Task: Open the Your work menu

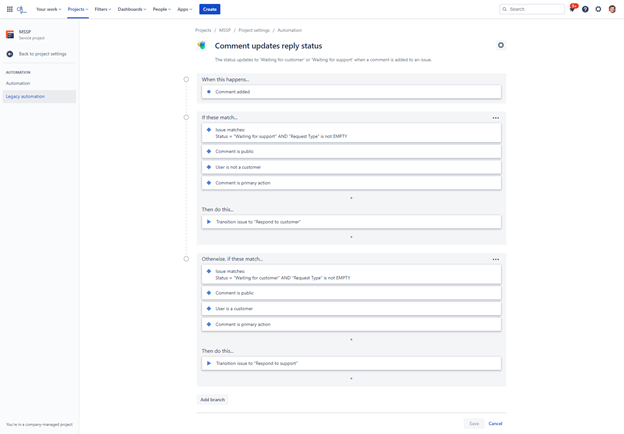Action: point(49,9)
